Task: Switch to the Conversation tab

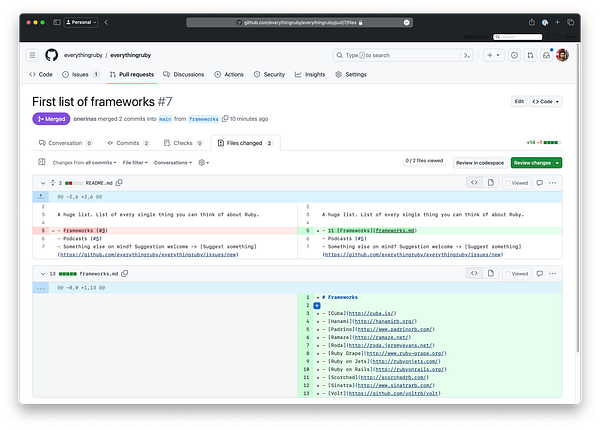Action: (65, 143)
